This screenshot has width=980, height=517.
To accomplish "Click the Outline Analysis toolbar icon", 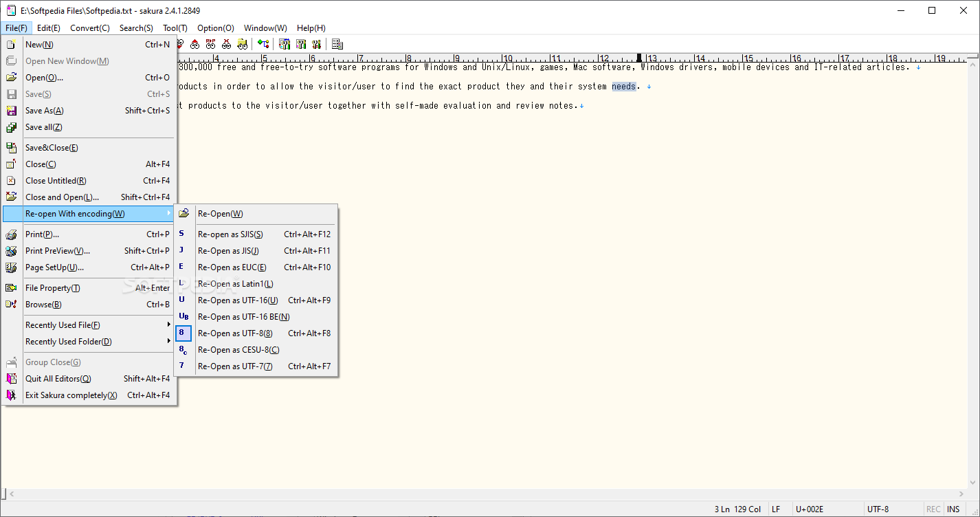I will click(x=263, y=44).
